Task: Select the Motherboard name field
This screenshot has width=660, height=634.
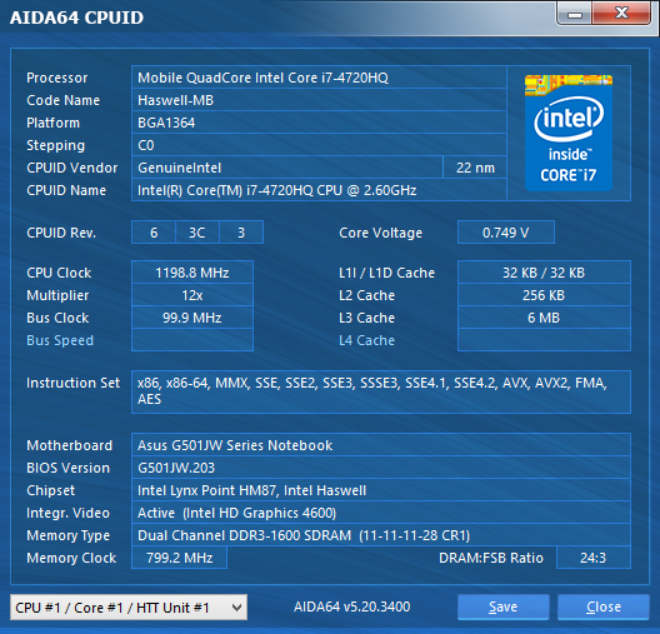Action: (381, 445)
